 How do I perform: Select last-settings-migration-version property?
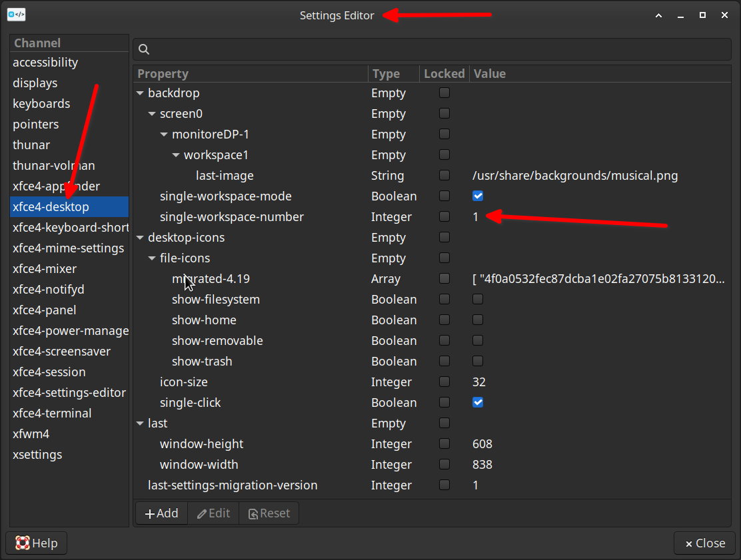coord(432,485)
